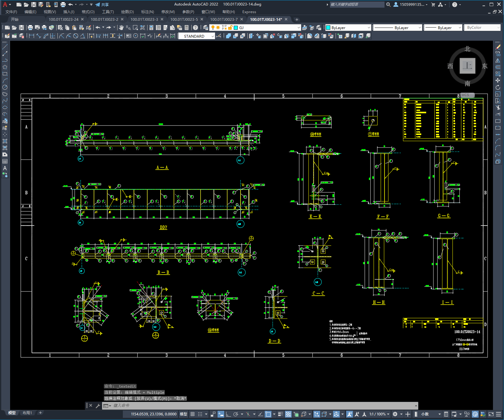504x420 pixels.
Task: Expand the command line history arrow
Action: pos(416,406)
